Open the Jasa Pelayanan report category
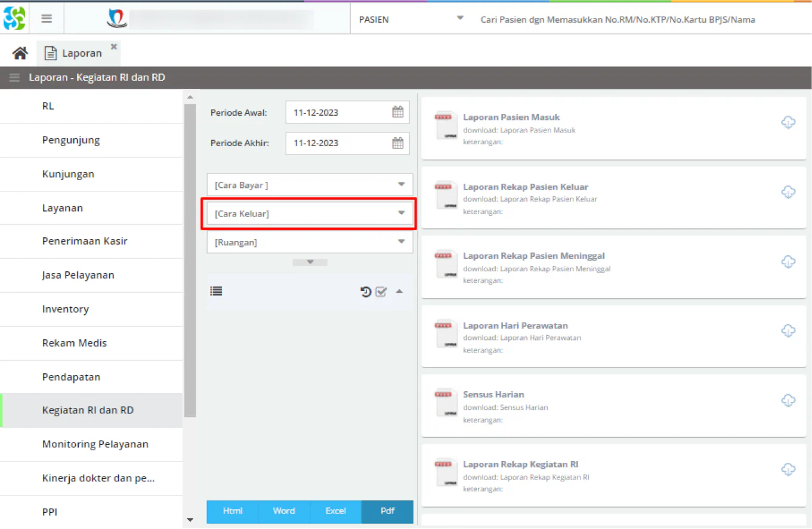Screen dimensions: 812x529 [91, 276]
